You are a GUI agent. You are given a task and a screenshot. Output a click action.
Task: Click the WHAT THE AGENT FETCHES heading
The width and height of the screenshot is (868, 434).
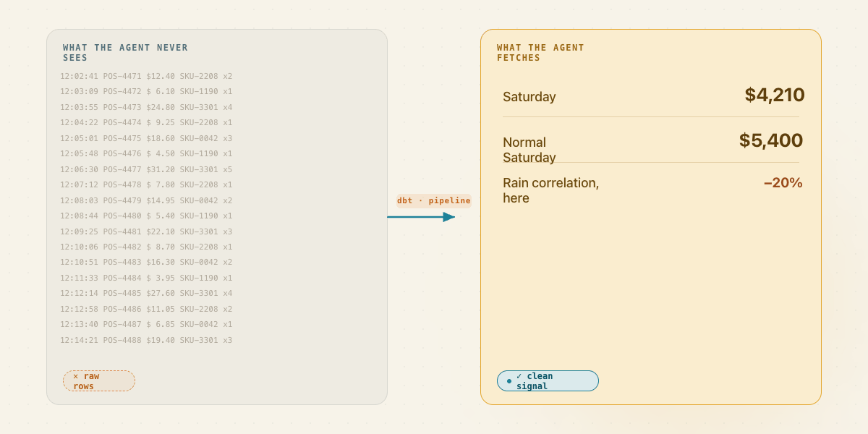point(540,53)
